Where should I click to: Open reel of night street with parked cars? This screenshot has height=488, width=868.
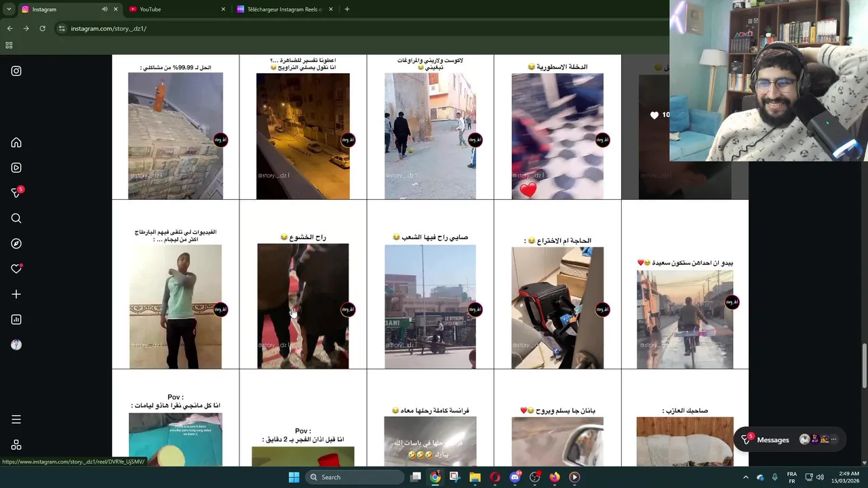tap(303, 127)
